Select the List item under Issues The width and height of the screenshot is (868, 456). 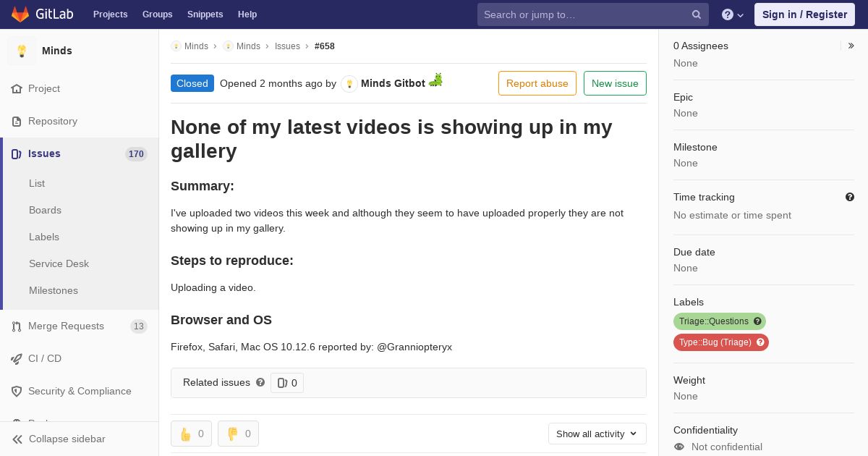(37, 183)
